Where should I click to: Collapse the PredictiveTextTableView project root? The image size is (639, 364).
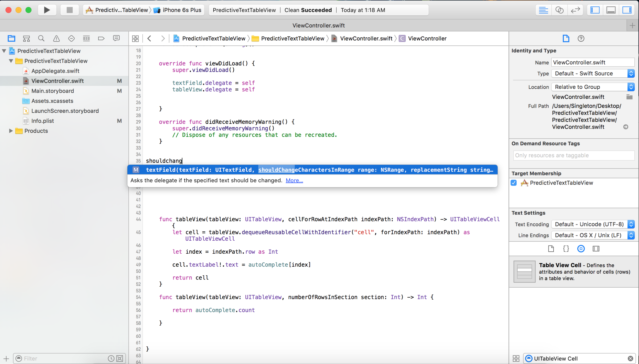click(x=4, y=51)
